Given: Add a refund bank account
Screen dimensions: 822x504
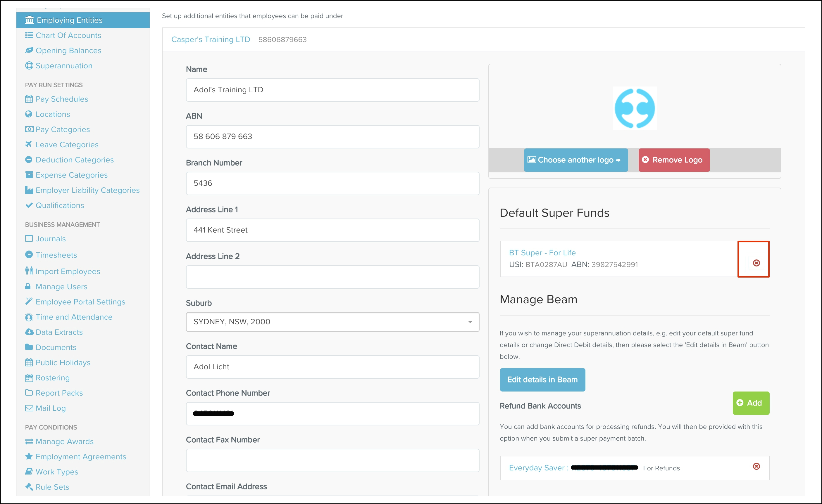Looking at the screenshot, I should point(751,403).
